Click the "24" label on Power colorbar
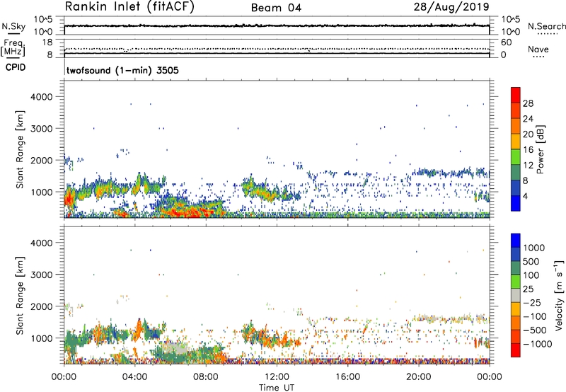The width and height of the screenshot is (566, 392). point(528,119)
